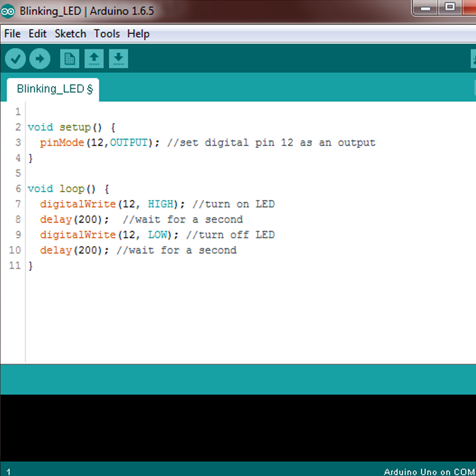Save the sketch with the Save toolbar icon

click(x=119, y=58)
